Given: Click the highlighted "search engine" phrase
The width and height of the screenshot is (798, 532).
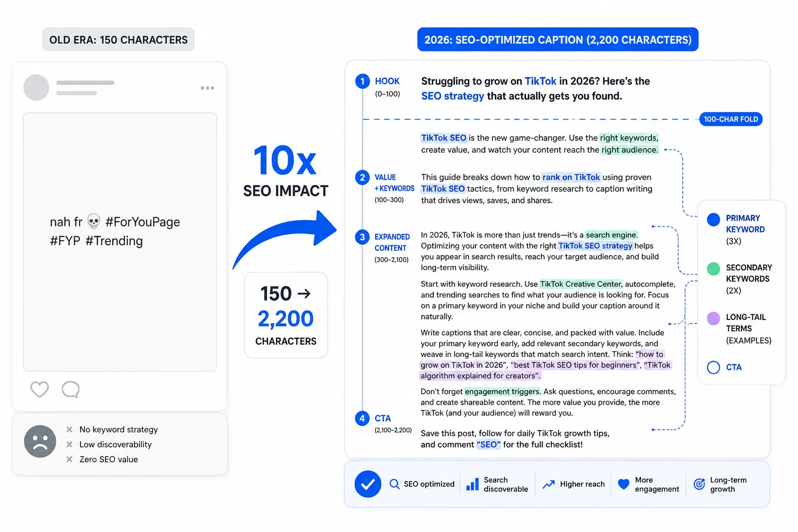Looking at the screenshot, I should (611, 235).
